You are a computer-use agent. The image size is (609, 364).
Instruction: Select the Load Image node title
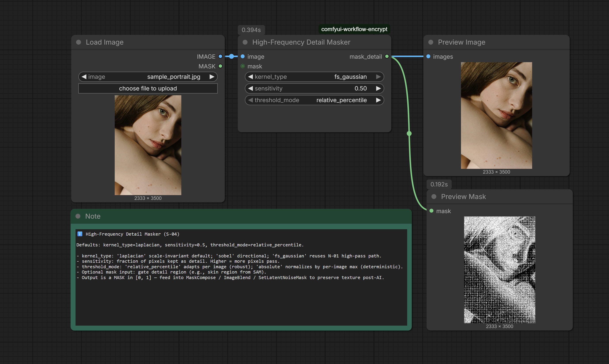(105, 42)
